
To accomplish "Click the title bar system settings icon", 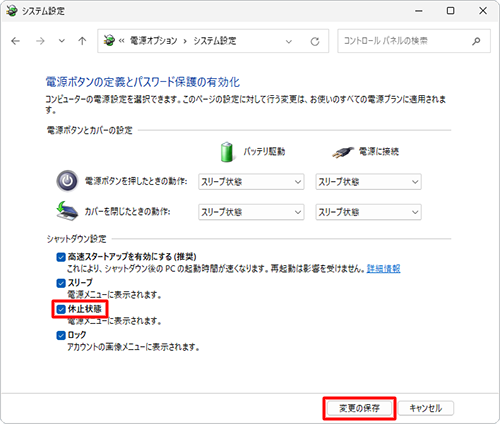I will 12,11.
